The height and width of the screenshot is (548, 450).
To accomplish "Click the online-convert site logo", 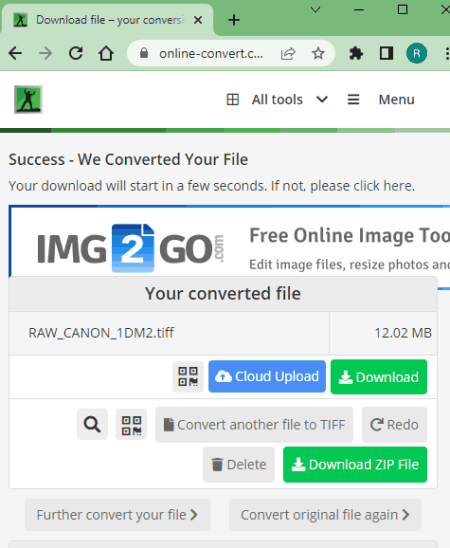I will 28,100.
